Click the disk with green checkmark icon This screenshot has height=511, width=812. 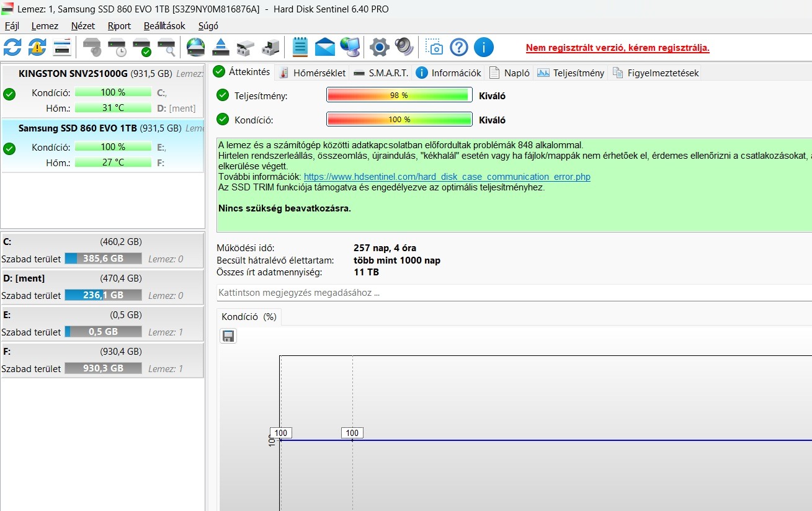pyautogui.click(x=141, y=47)
